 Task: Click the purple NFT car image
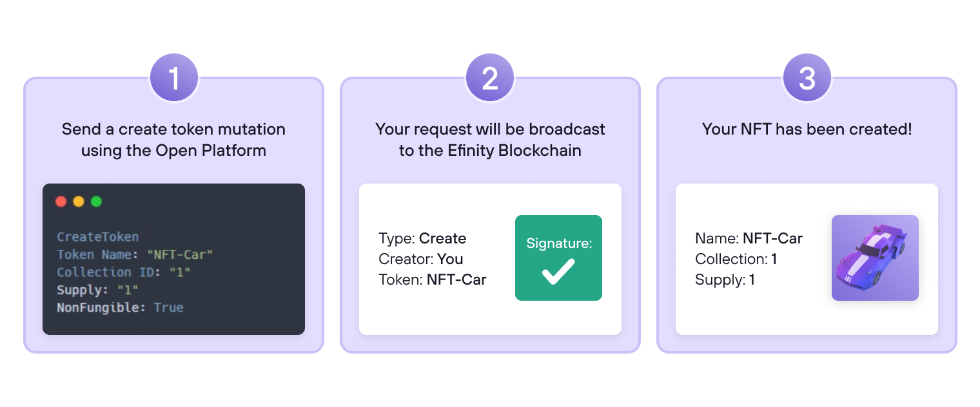[875, 258]
